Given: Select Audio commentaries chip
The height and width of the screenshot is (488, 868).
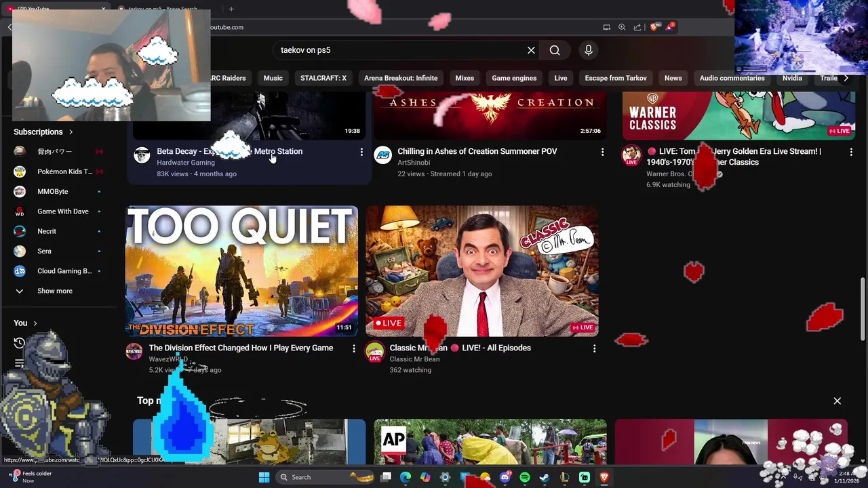Looking at the screenshot, I should [x=732, y=78].
